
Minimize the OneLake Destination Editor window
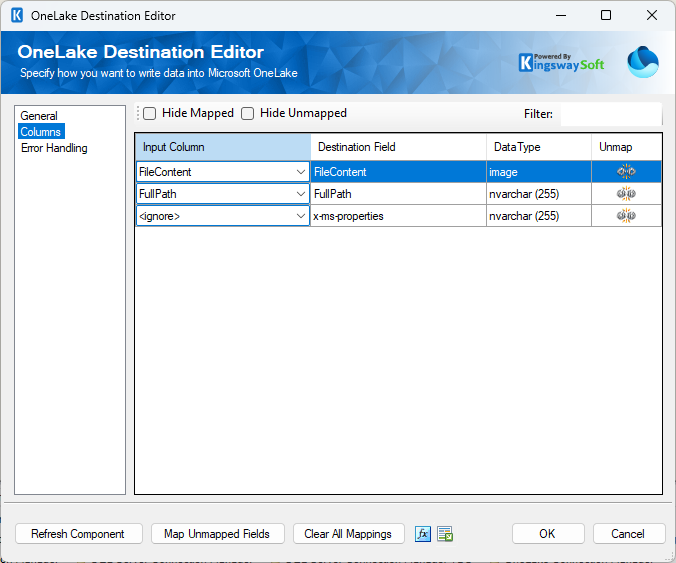click(x=561, y=16)
